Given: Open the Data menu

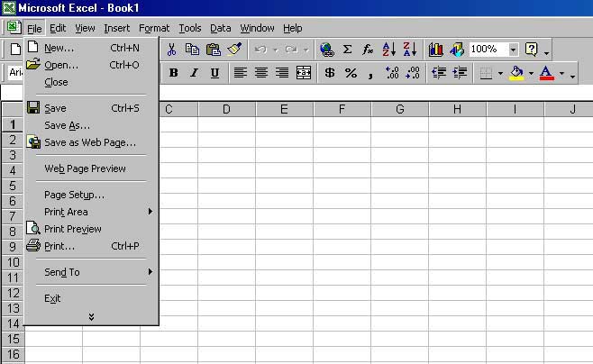Looking at the screenshot, I should pyautogui.click(x=221, y=28).
